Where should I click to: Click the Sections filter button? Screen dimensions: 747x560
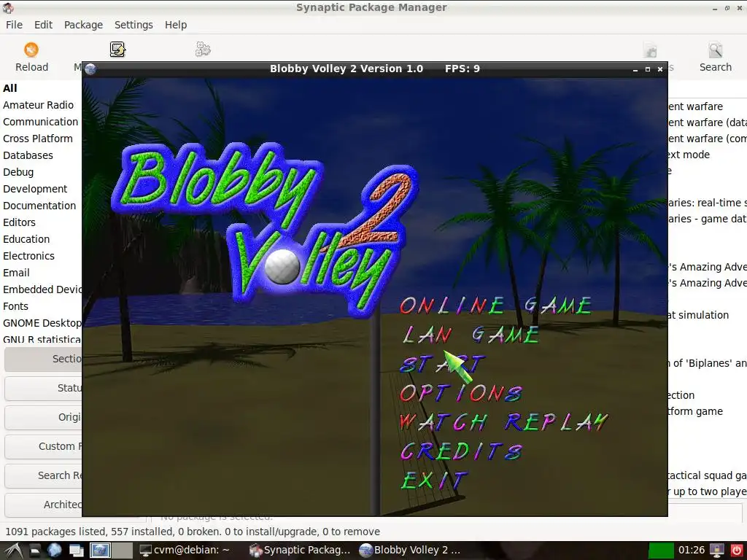pos(43,359)
